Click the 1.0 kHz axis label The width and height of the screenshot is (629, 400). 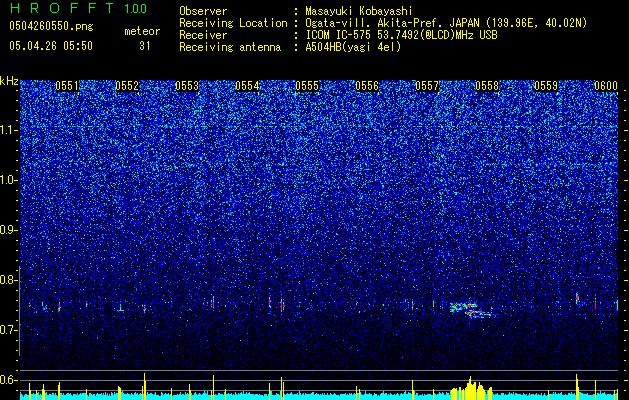[x=9, y=180]
